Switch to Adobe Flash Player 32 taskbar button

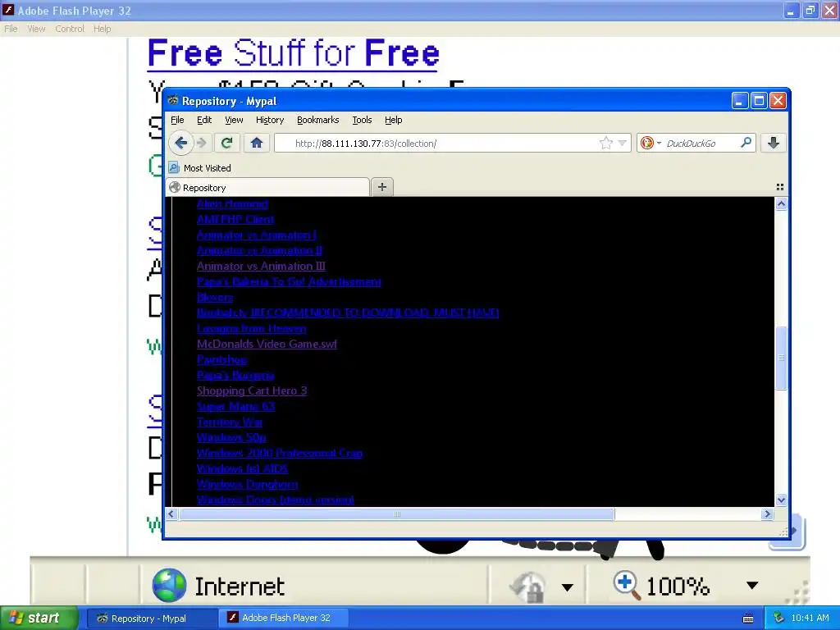pos(284,618)
